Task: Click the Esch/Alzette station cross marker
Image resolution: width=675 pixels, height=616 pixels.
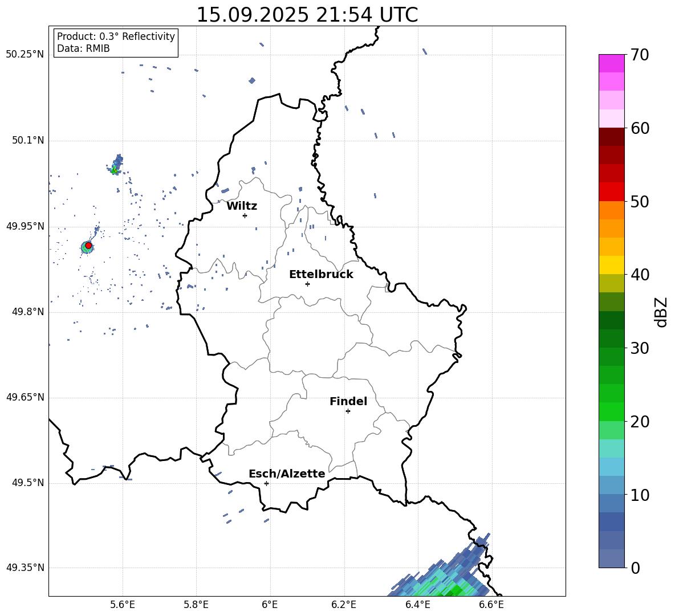Action: 266,483
